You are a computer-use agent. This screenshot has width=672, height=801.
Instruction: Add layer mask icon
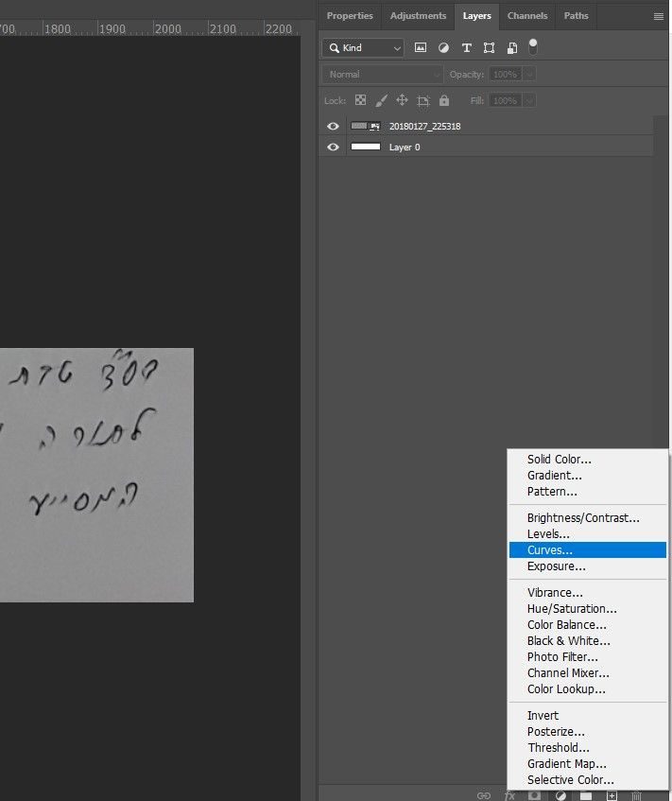click(x=534, y=795)
